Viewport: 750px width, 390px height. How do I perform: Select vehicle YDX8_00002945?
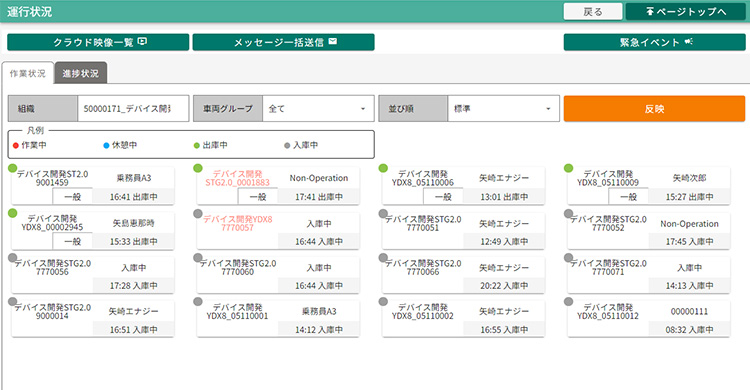coord(52,223)
